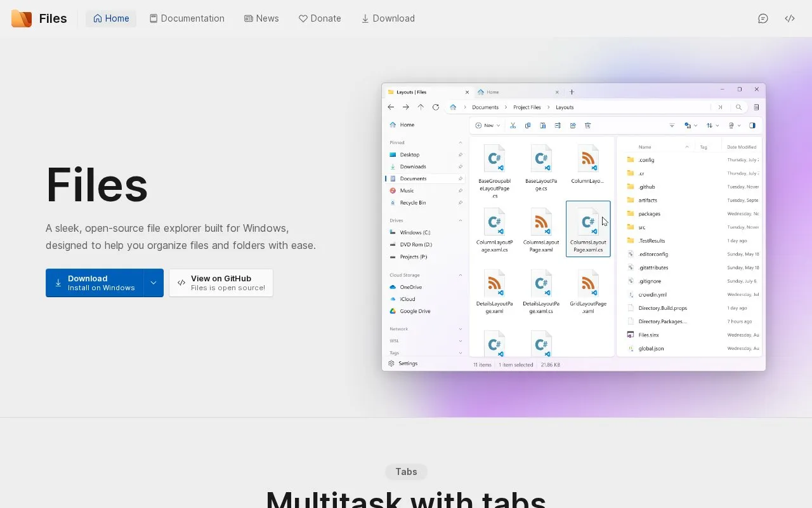The height and width of the screenshot is (508, 812).
Task: Open the Donate nav item
Action: pyautogui.click(x=320, y=18)
